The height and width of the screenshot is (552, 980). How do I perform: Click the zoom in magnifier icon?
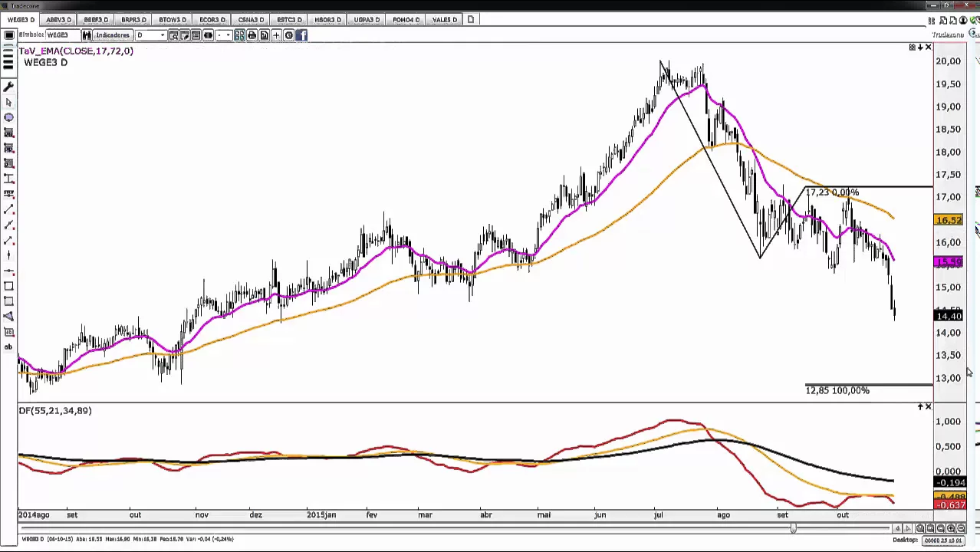coord(951,528)
